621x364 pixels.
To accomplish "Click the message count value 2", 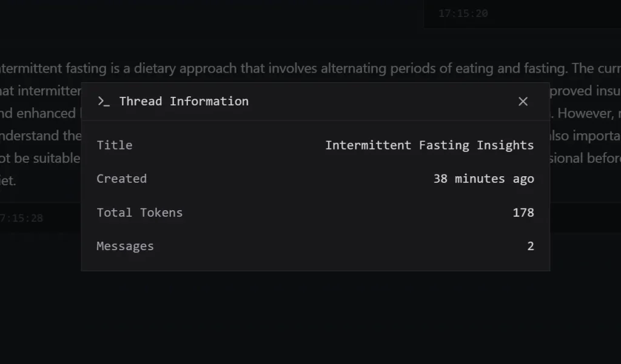I will click(531, 247).
